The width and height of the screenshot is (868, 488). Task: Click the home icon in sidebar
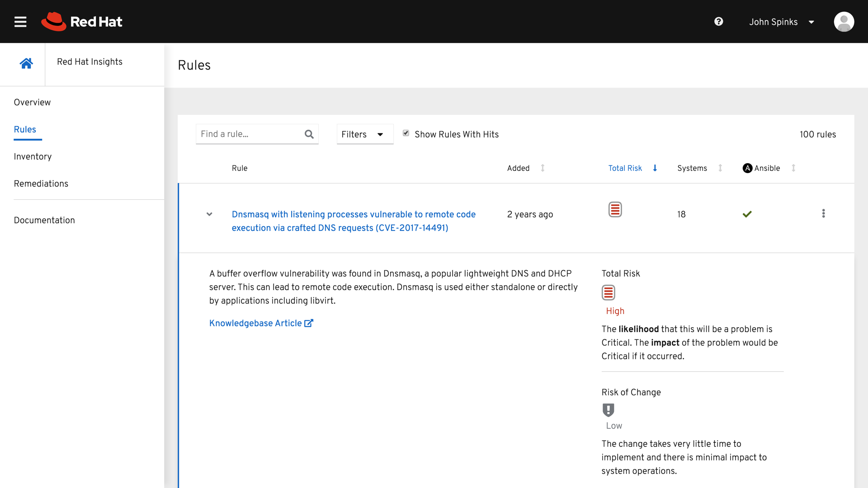(x=26, y=64)
